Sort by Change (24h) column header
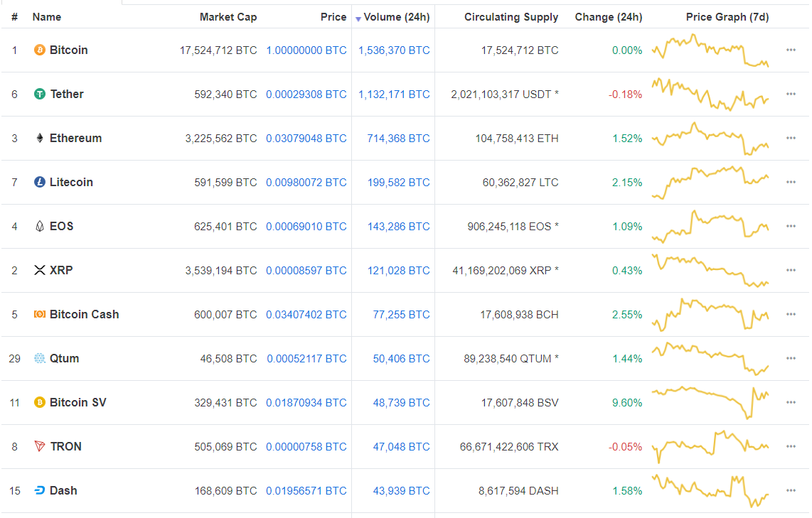This screenshot has height=518, width=812. point(609,17)
